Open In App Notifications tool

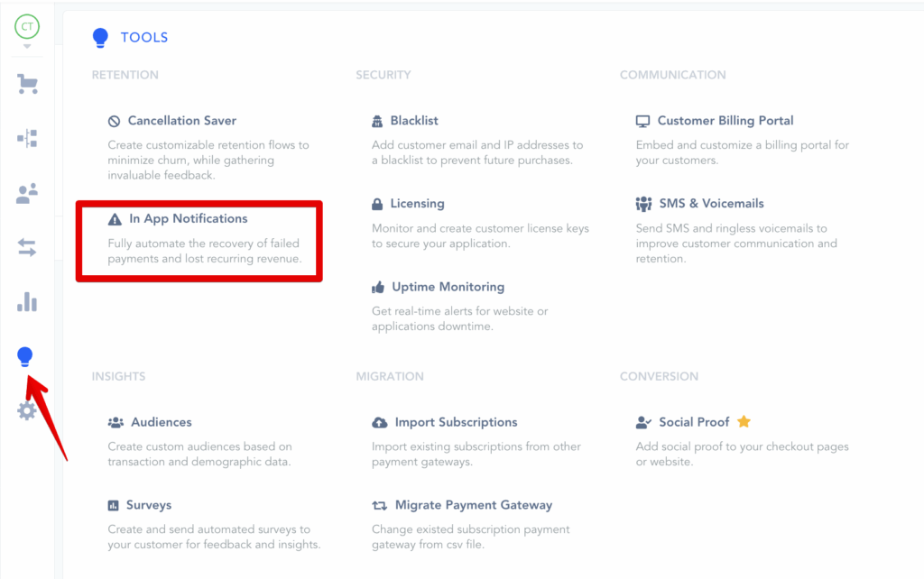[188, 219]
